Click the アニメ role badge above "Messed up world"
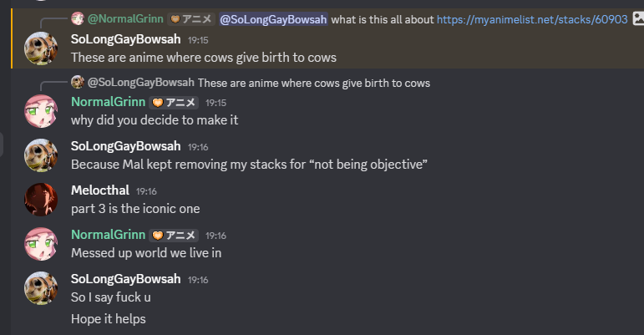 (x=174, y=235)
